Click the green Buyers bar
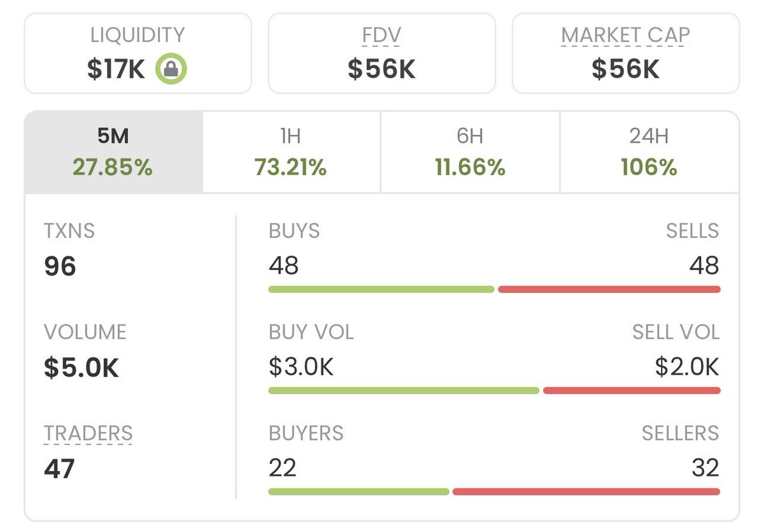 tap(358, 491)
